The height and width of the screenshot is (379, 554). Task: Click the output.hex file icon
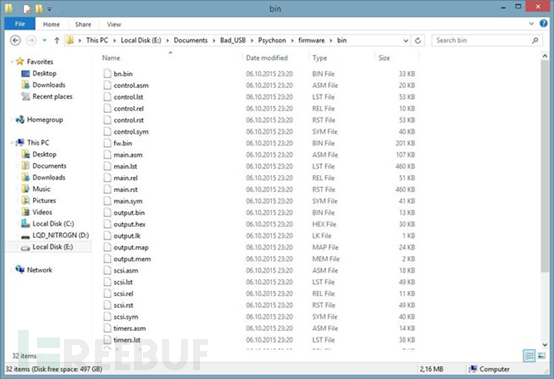tap(107, 224)
